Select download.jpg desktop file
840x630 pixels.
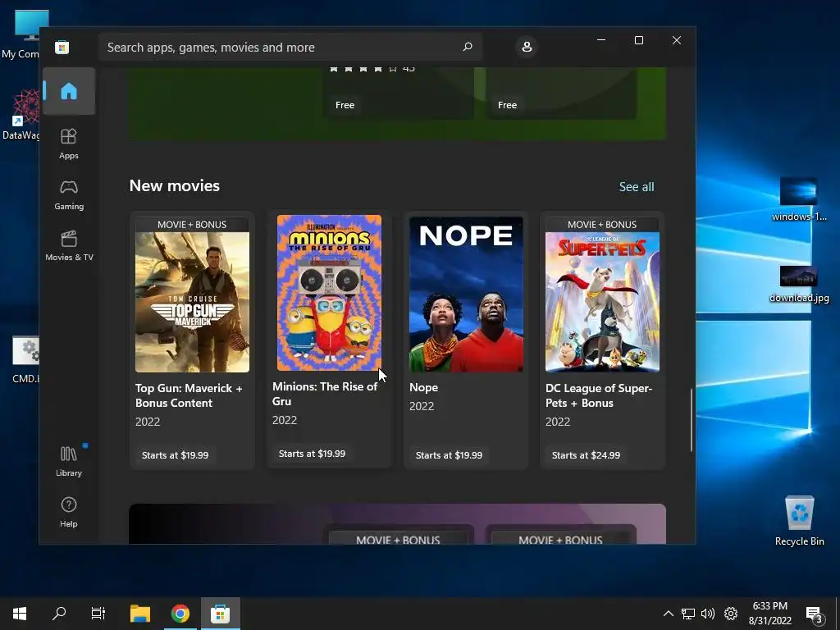799,284
